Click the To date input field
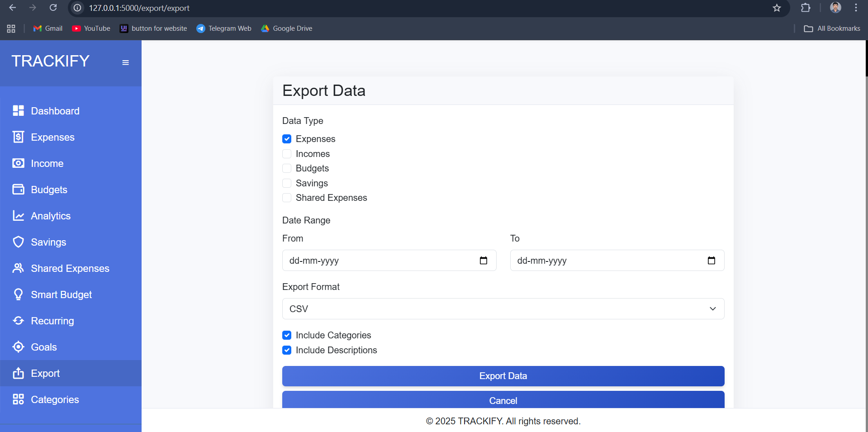 [x=617, y=261]
